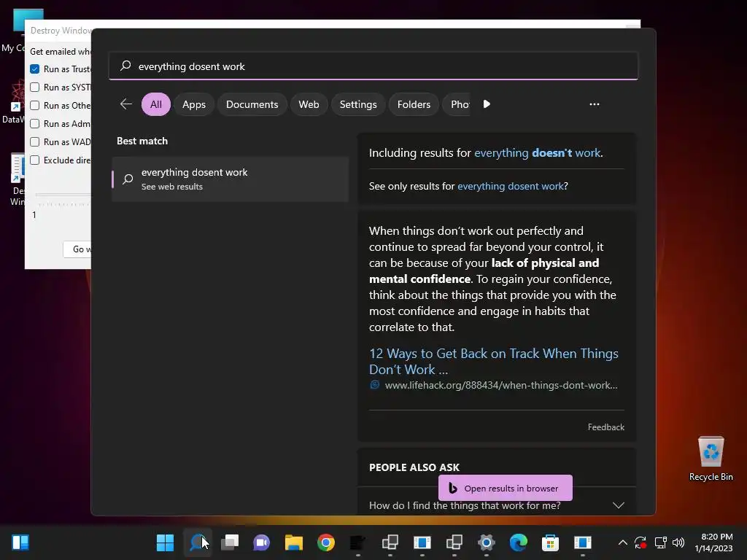Follow the 'everything doesn't work' corrected link

point(538,153)
